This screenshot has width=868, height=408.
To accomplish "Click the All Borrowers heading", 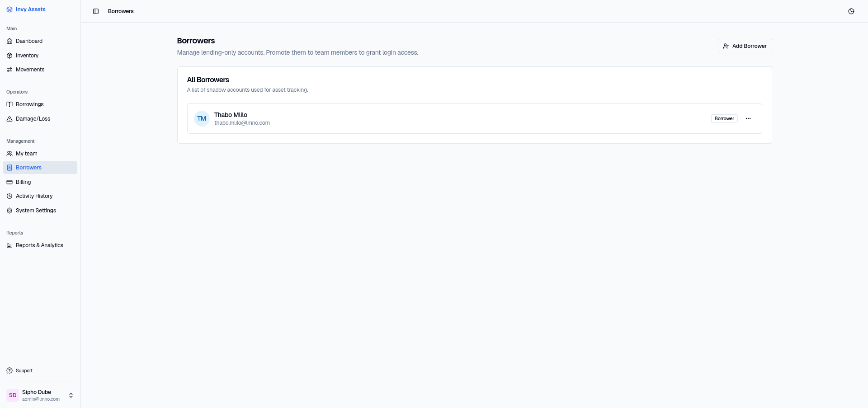I will pyautogui.click(x=208, y=80).
